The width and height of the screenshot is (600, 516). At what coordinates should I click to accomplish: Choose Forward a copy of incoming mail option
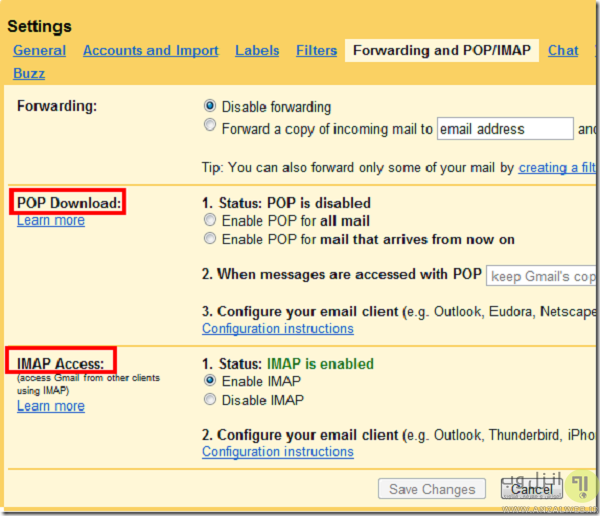(210, 127)
